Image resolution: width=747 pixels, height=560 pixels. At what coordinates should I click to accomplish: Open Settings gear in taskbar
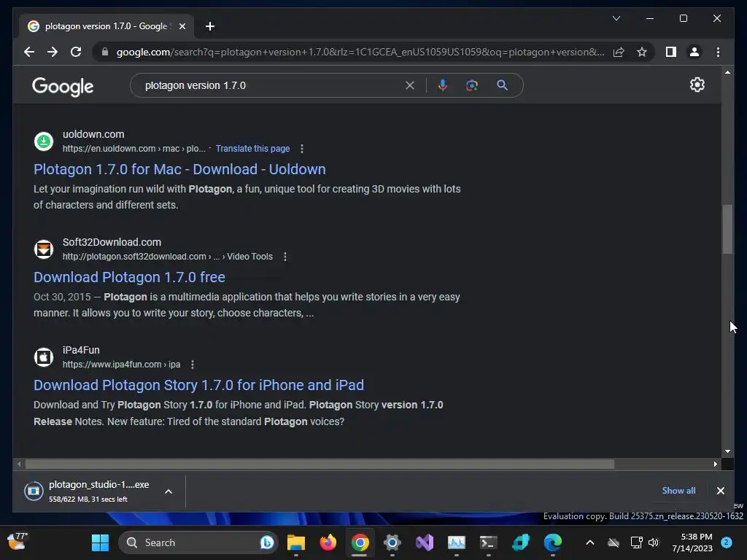point(392,542)
